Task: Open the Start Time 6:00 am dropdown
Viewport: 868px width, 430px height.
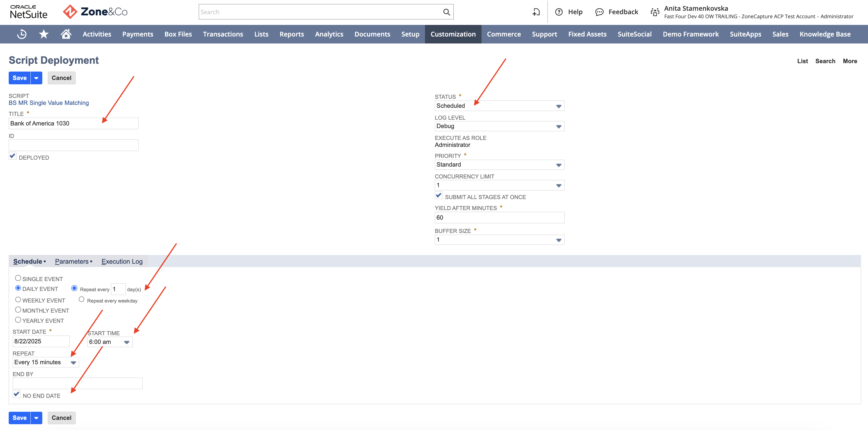Action: tap(110, 342)
